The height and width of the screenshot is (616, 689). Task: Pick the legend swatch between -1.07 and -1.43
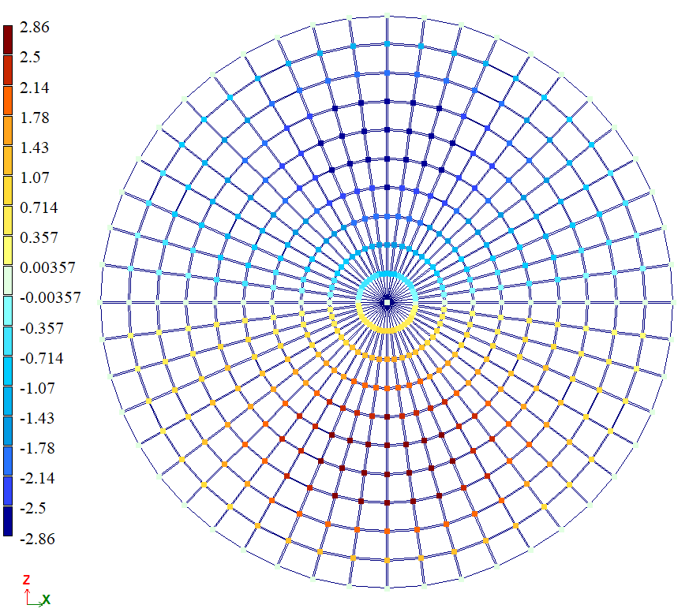click(x=8, y=402)
